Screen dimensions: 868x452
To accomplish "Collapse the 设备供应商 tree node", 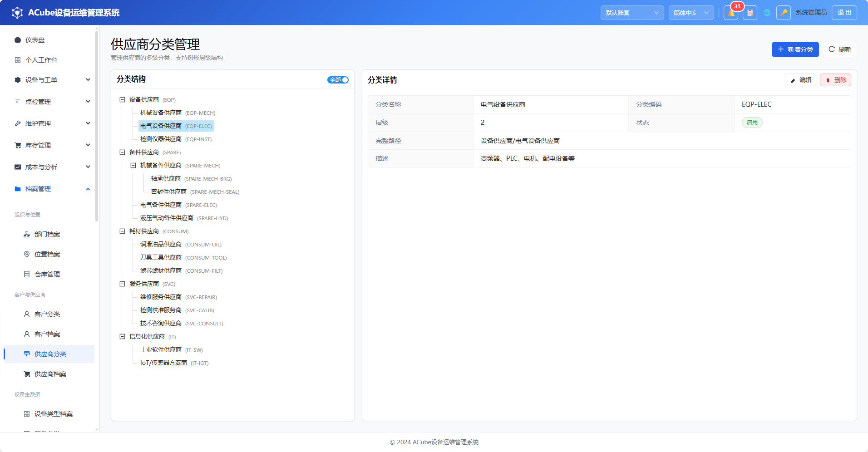I will pos(122,99).
